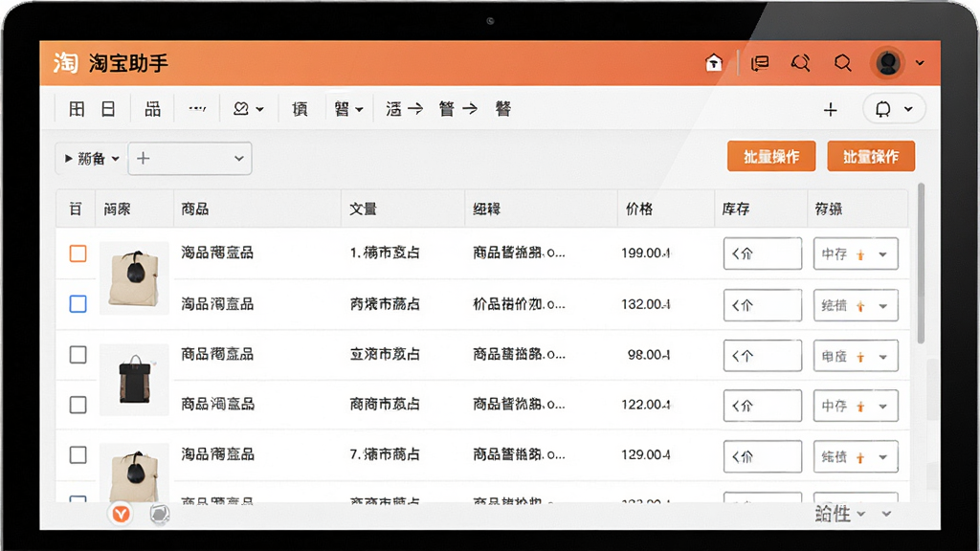Open the messages chat icon in header
Image resolution: width=980 pixels, height=551 pixels.
pyautogui.click(x=760, y=63)
